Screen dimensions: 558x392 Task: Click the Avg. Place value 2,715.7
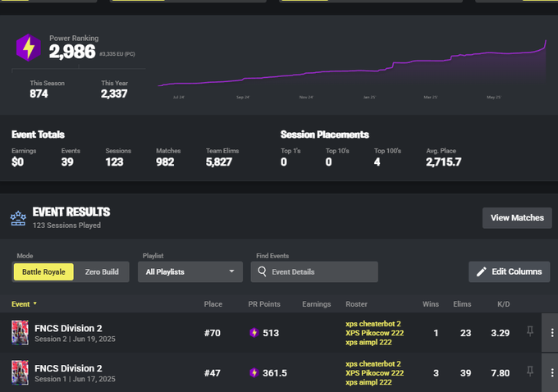point(444,162)
